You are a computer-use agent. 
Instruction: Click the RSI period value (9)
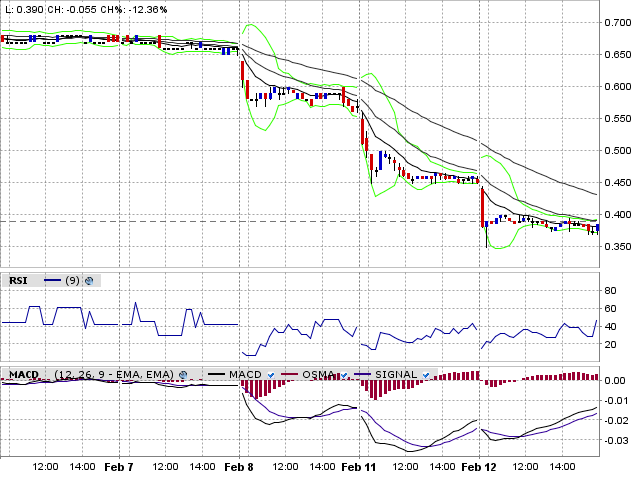[x=72, y=281]
